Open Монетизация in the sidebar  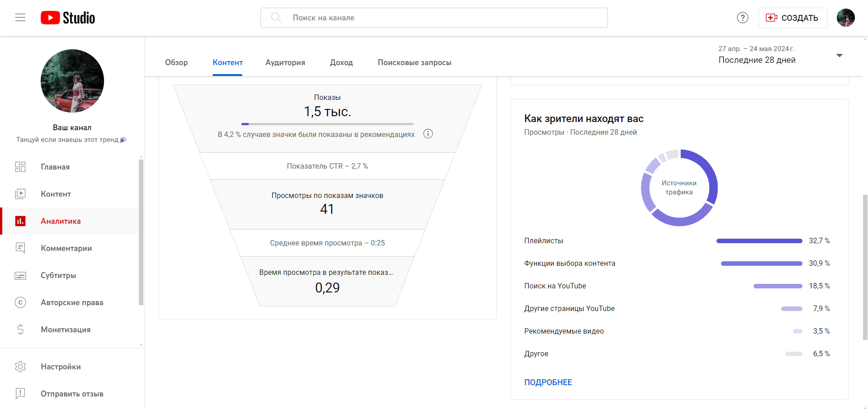(x=66, y=330)
